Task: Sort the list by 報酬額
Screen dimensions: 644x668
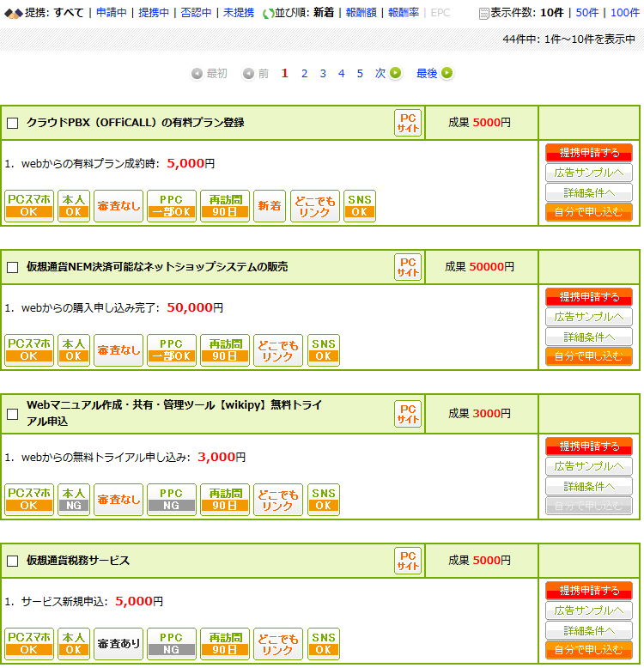Action: click(x=361, y=13)
